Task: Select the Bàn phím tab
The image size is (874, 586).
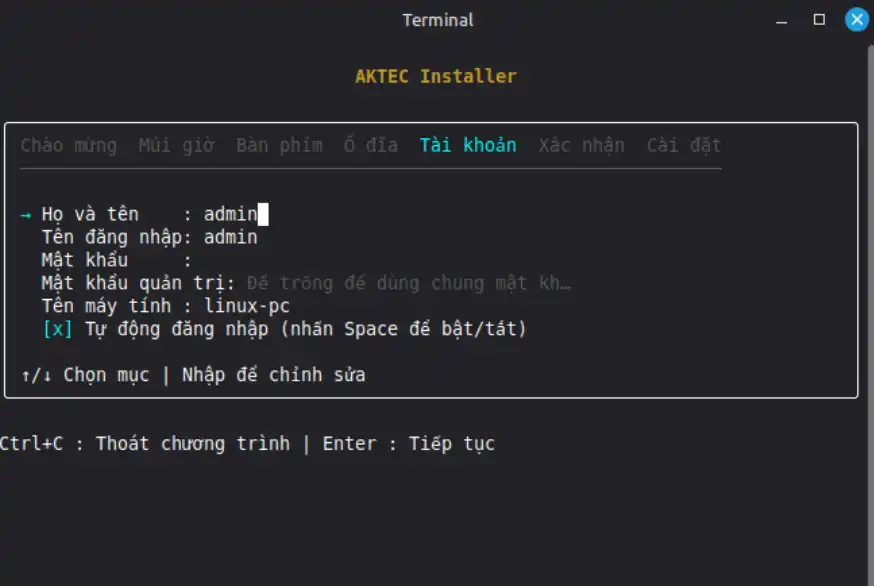Action: 279,146
